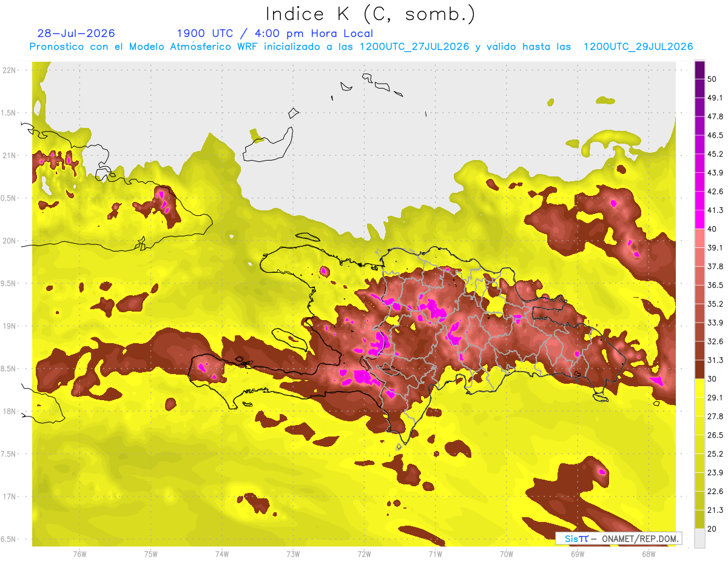Click the "72W" longitude axis label

(364, 554)
